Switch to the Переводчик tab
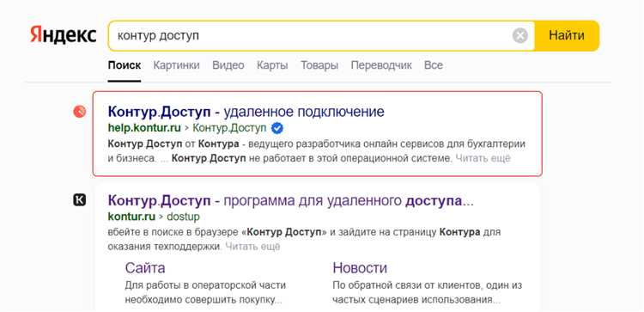Screen dimensions: 644x312 point(381,65)
